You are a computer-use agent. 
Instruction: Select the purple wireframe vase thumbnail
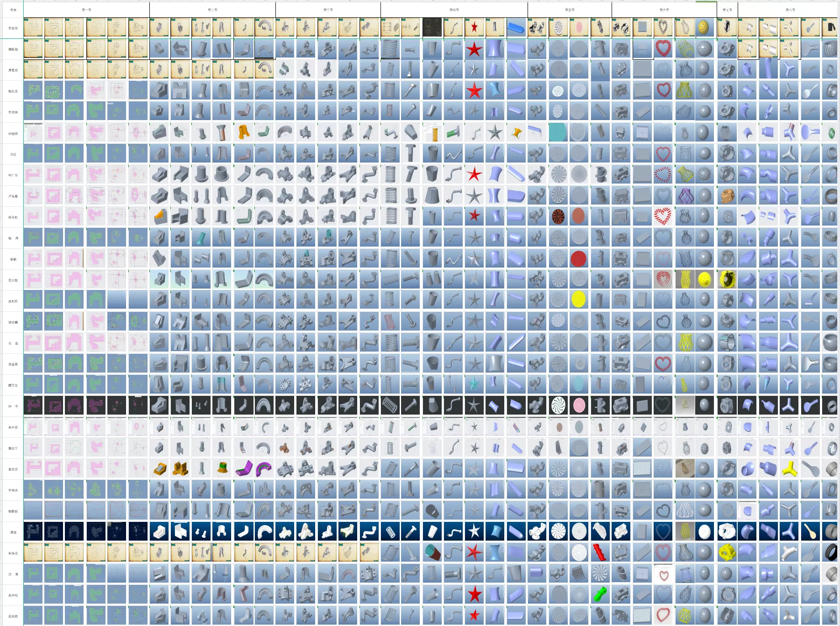coord(684,196)
